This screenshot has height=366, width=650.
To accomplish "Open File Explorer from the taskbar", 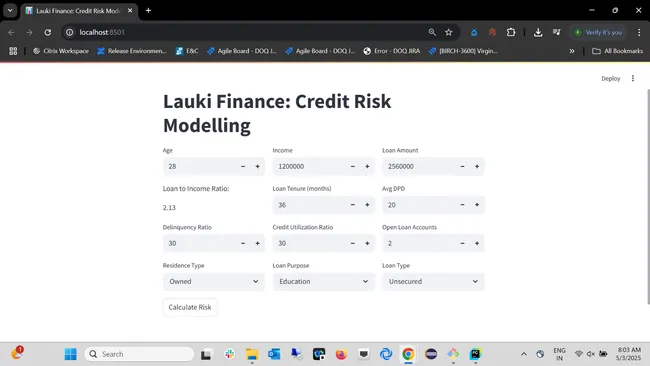I will point(252,354).
